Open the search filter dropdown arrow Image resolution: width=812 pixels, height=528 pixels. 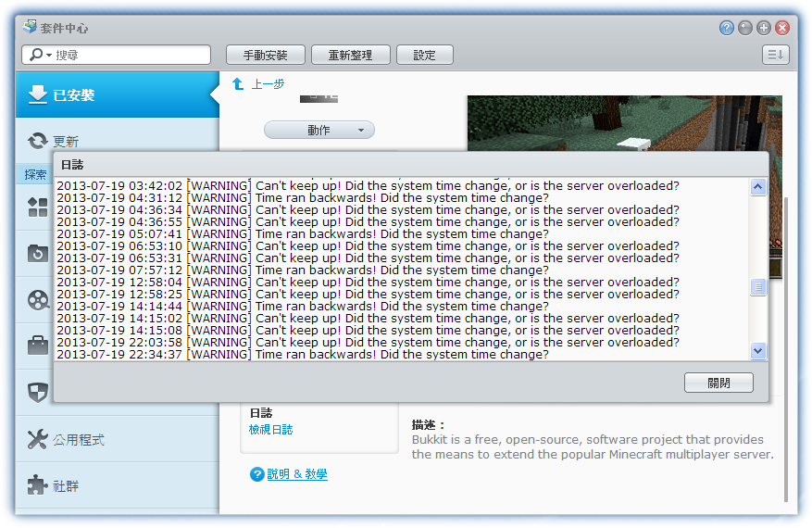(49, 55)
